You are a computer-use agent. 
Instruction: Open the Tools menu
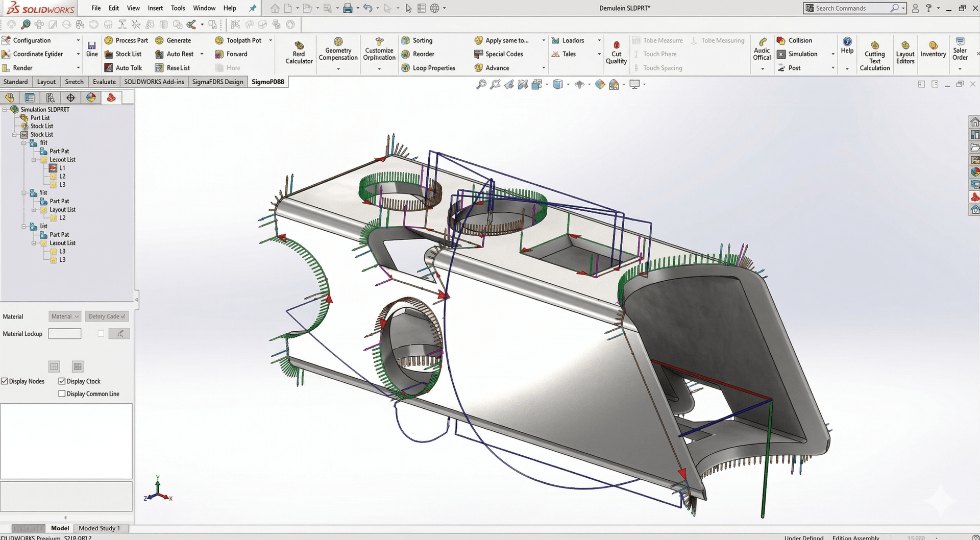pos(178,8)
